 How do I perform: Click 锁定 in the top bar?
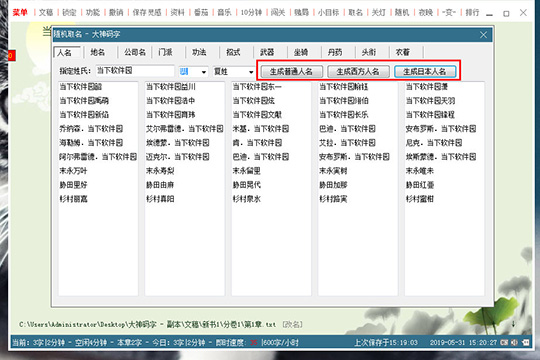pyautogui.click(x=69, y=12)
